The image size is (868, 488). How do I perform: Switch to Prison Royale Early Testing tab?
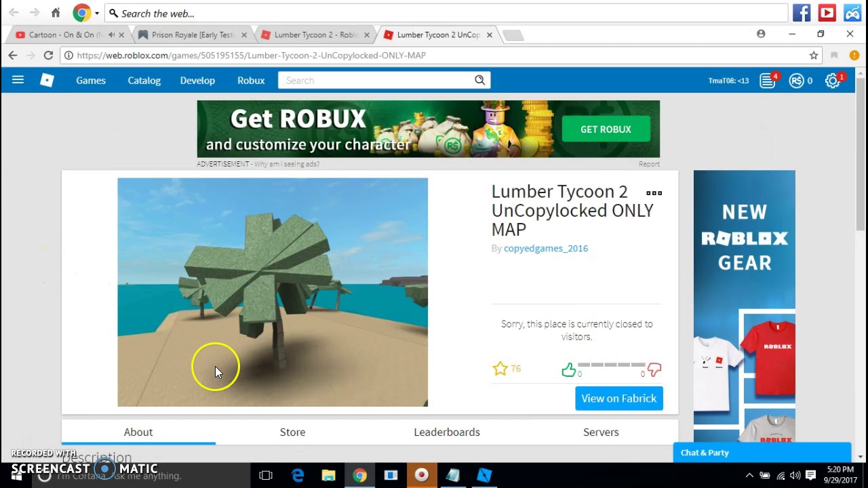[192, 35]
